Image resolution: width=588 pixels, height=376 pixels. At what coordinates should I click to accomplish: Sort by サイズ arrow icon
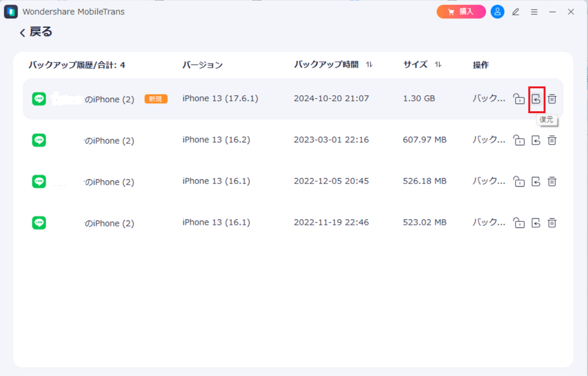coord(438,64)
